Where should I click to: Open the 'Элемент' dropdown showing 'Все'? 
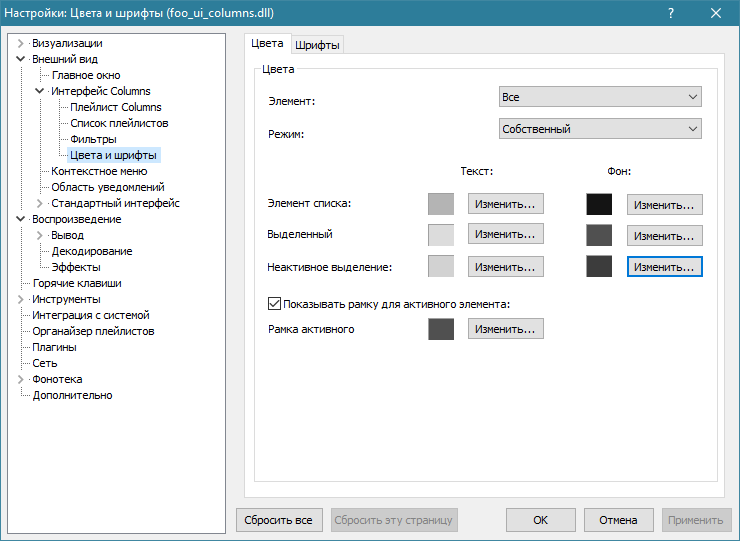point(600,97)
